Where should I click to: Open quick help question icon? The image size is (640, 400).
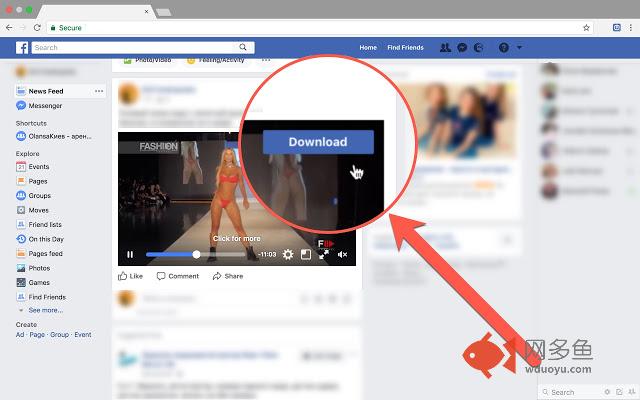504,47
